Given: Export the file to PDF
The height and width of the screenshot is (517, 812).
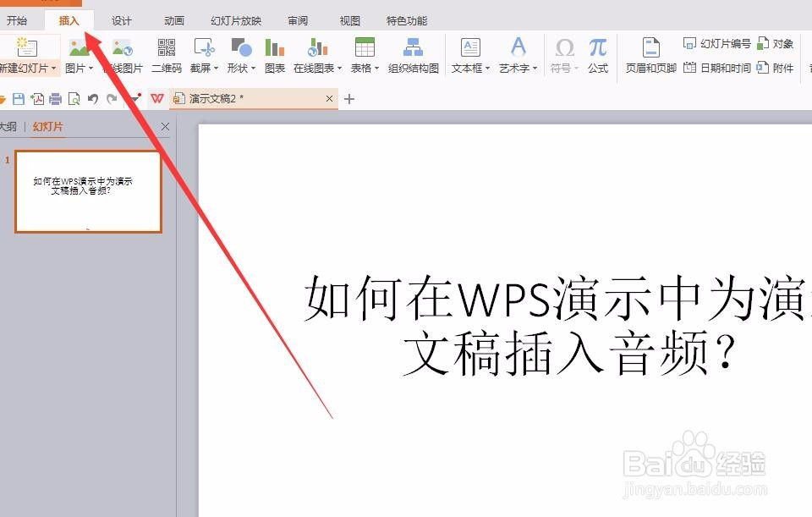Looking at the screenshot, I should tap(37, 98).
